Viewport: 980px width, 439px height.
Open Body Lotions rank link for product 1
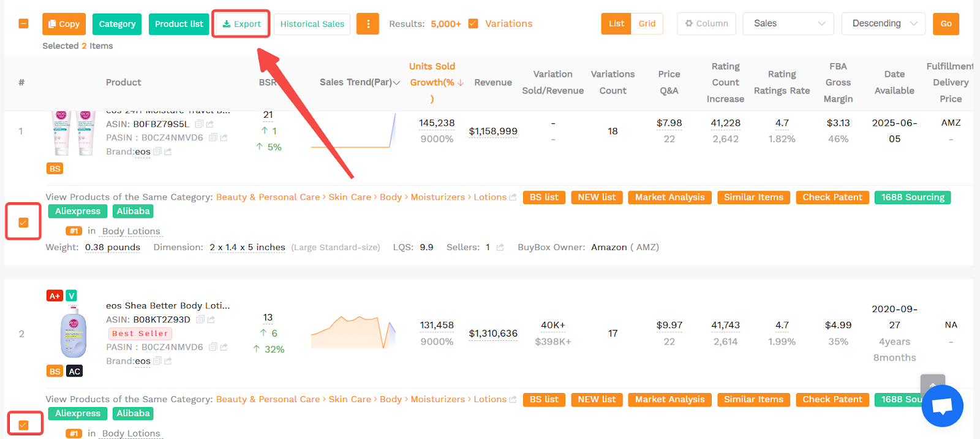click(131, 231)
